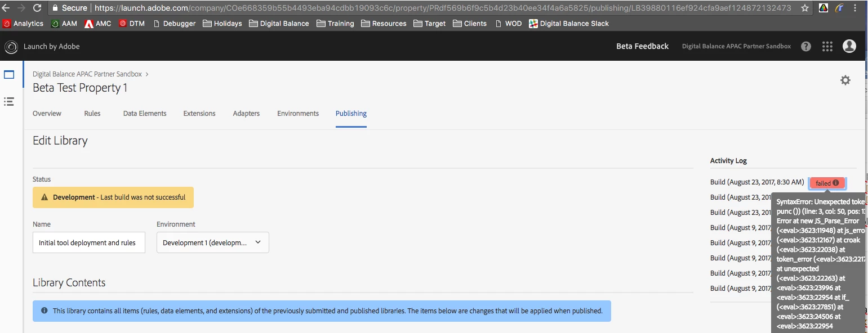
Task: Select the list icon in left sidebar
Action: 9,102
